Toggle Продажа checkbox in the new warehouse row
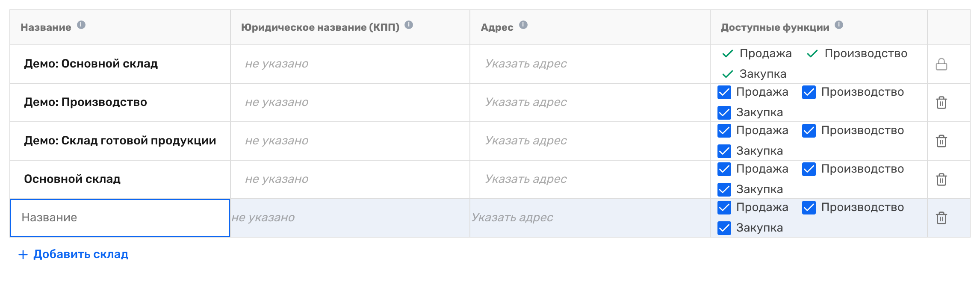The image size is (980, 282). pos(724,208)
